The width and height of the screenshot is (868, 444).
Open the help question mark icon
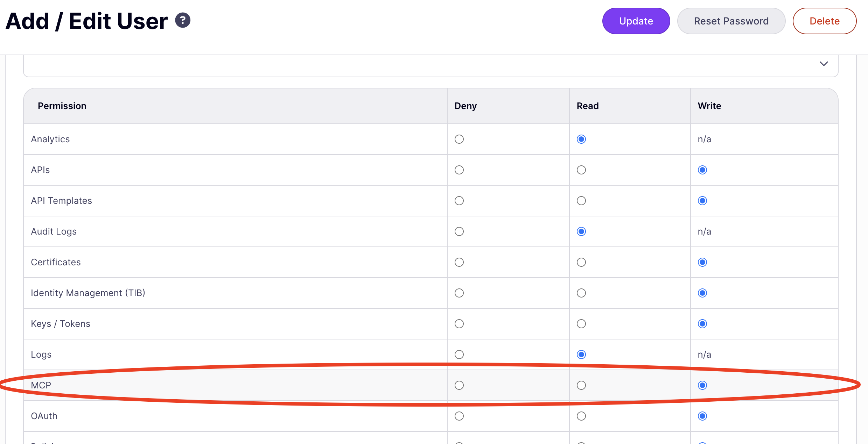183,20
